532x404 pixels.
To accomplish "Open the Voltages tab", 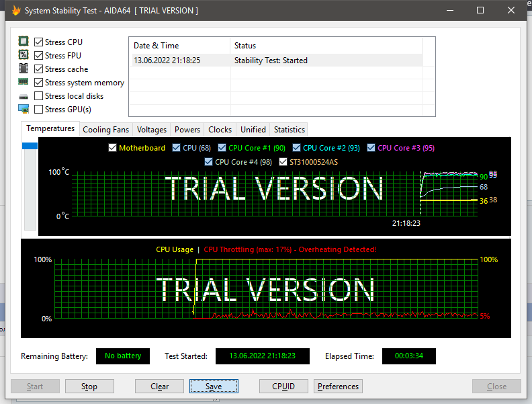I will pyautogui.click(x=152, y=130).
